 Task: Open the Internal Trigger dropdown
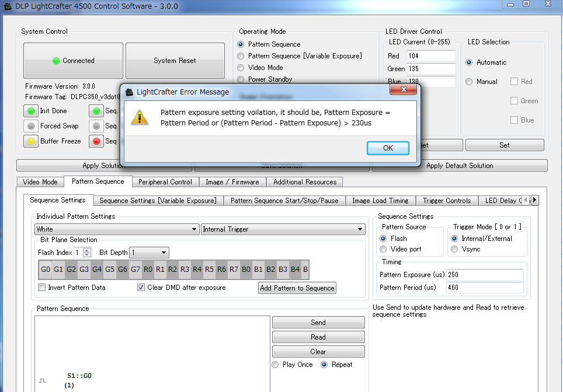pyautogui.click(x=283, y=229)
